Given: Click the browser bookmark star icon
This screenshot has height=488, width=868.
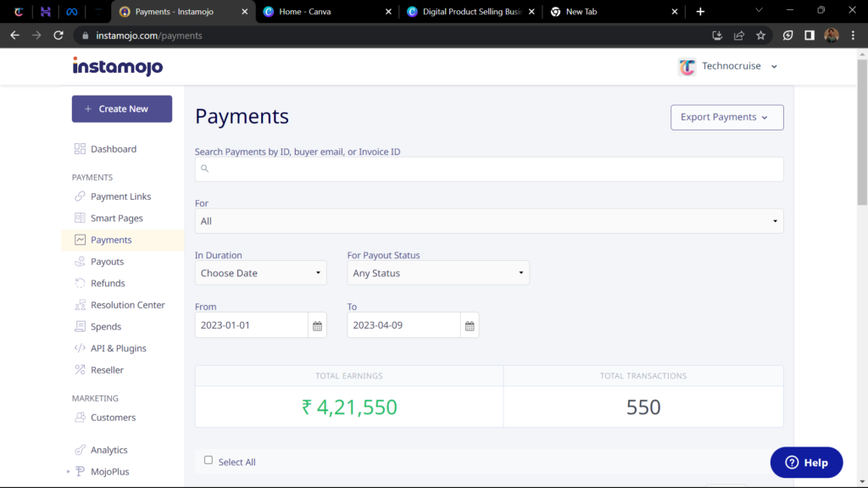Looking at the screenshot, I should point(760,36).
